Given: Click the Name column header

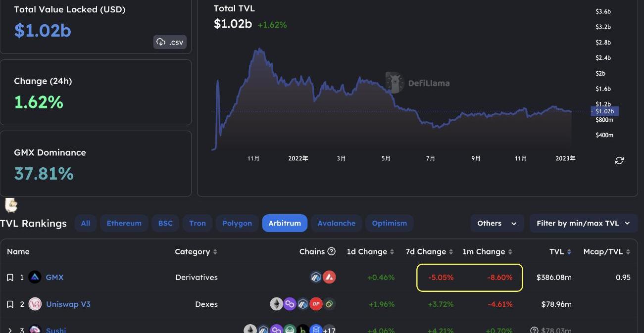Looking at the screenshot, I should point(18,252).
